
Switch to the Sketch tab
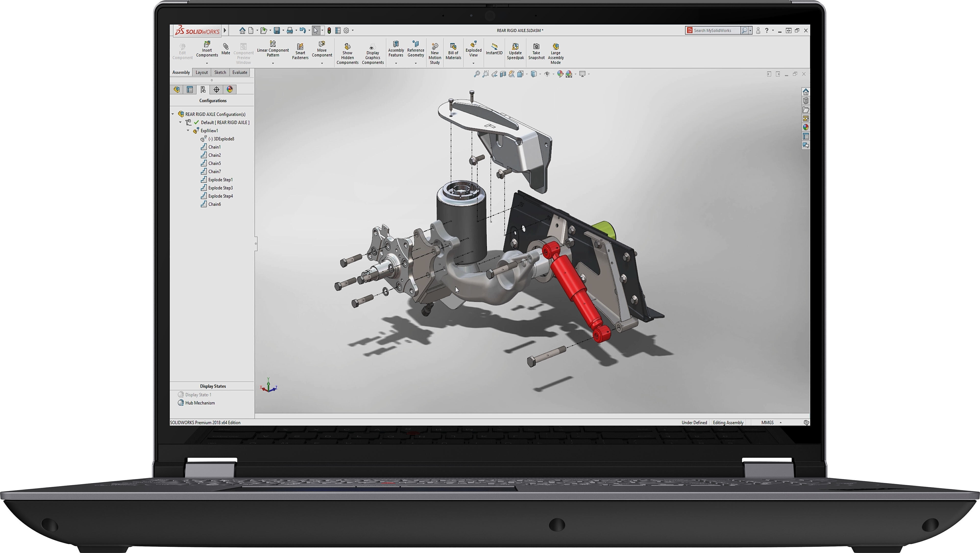click(x=220, y=72)
